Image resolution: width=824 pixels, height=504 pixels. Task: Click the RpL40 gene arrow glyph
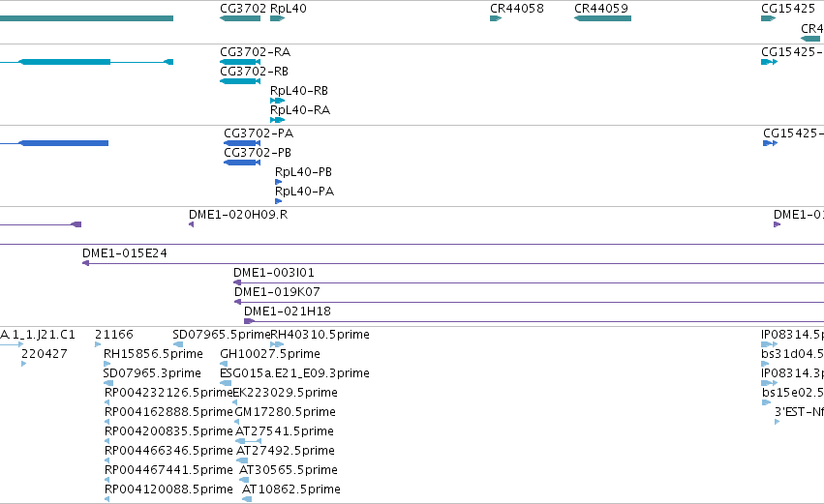pyautogui.click(x=278, y=18)
